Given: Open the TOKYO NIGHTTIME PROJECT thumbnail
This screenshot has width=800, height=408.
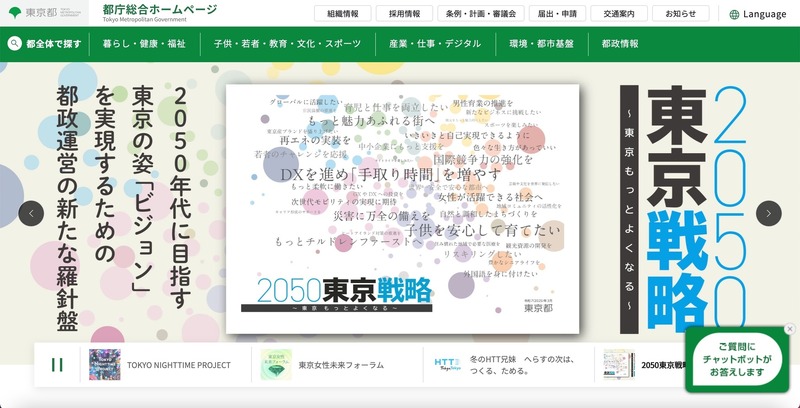Looking at the screenshot, I should (x=105, y=366).
